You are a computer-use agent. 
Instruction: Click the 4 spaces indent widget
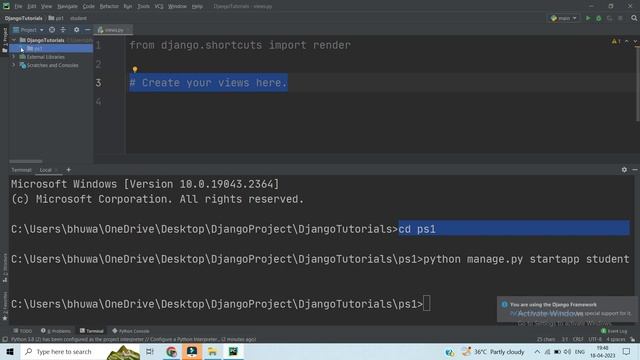[616, 340]
